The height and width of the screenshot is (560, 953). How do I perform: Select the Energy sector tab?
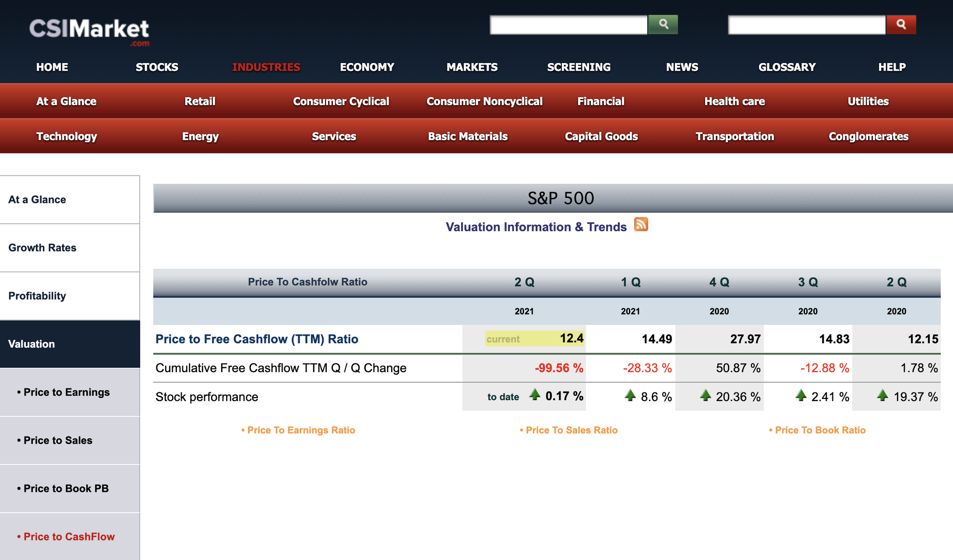coord(200,136)
